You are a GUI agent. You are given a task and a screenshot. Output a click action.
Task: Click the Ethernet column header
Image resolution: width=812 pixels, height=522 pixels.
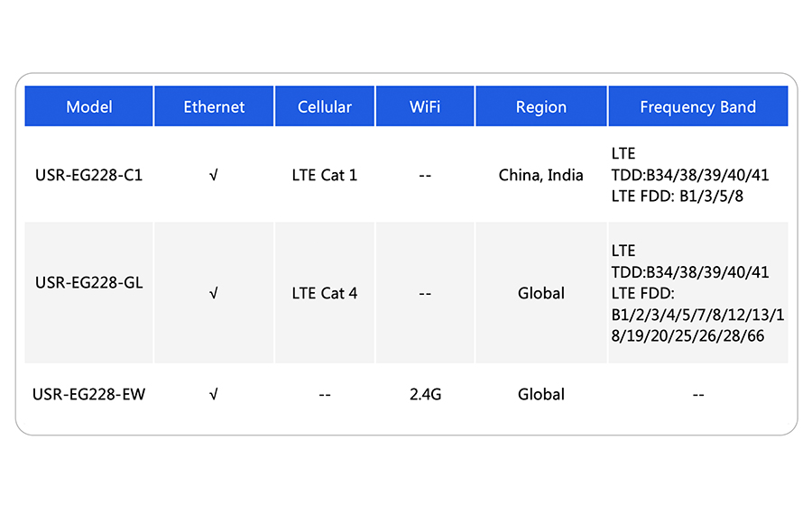(x=214, y=107)
